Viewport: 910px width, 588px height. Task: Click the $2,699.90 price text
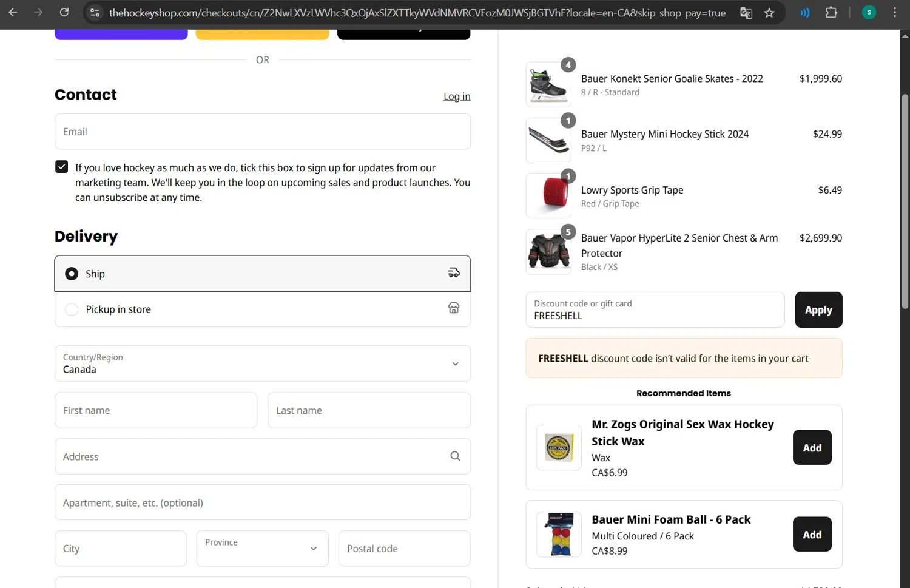(821, 238)
